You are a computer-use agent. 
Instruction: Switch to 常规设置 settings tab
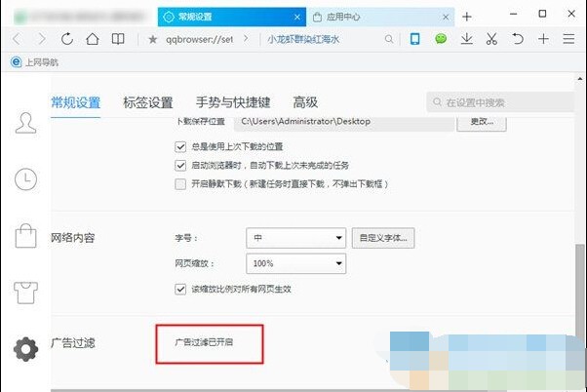[x=76, y=102]
